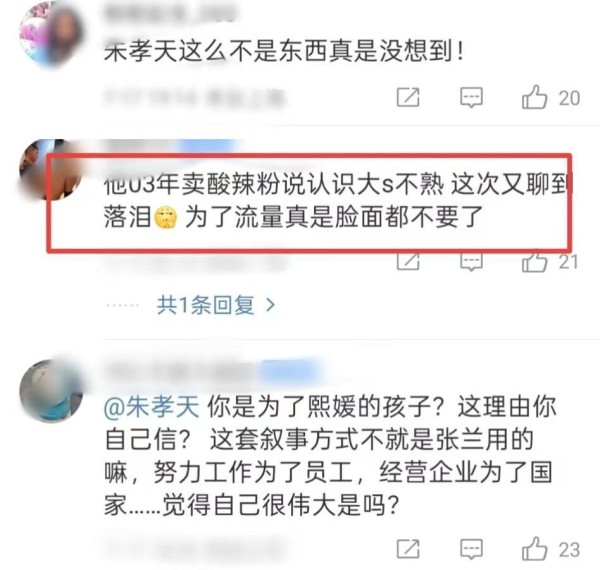Open the first commenter's blurred username
The height and width of the screenshot is (570, 600).
tap(170, 14)
